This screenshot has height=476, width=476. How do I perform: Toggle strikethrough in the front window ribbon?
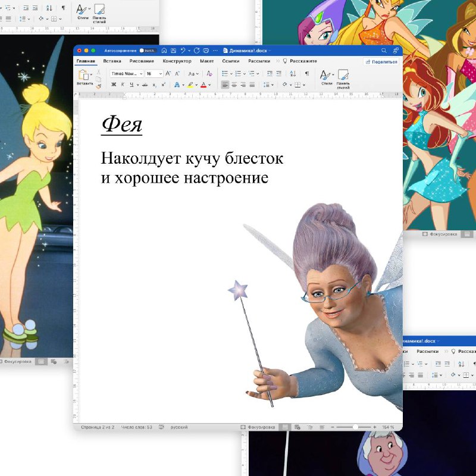tap(145, 85)
